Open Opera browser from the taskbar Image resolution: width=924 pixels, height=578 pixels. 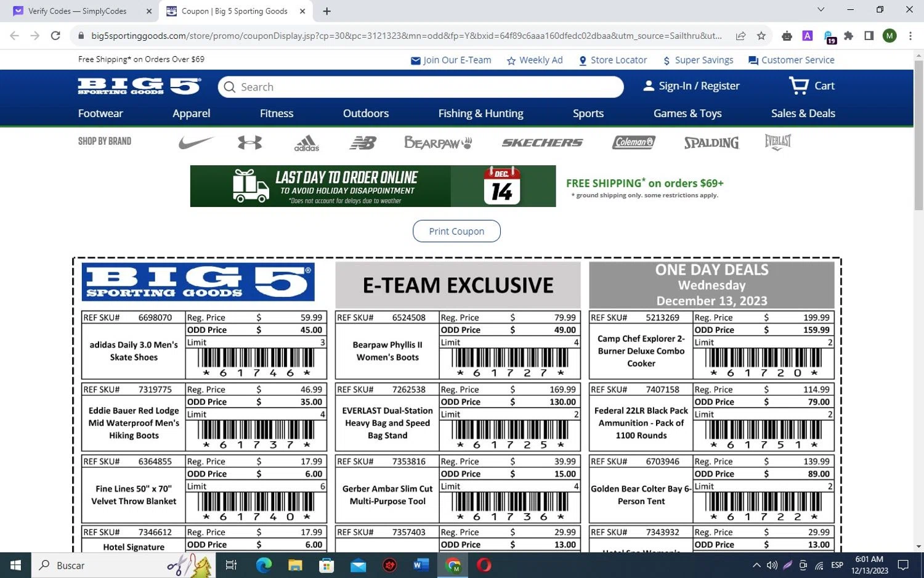tap(484, 565)
